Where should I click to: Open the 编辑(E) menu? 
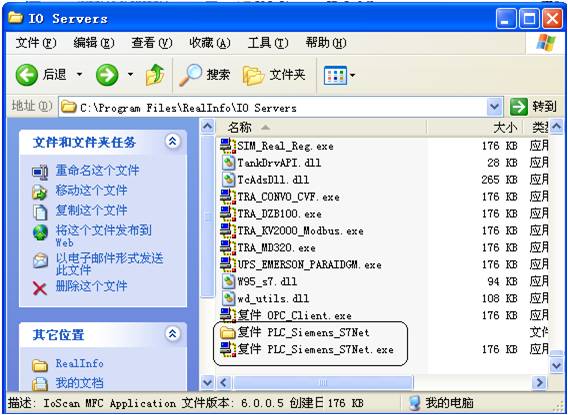(x=94, y=43)
